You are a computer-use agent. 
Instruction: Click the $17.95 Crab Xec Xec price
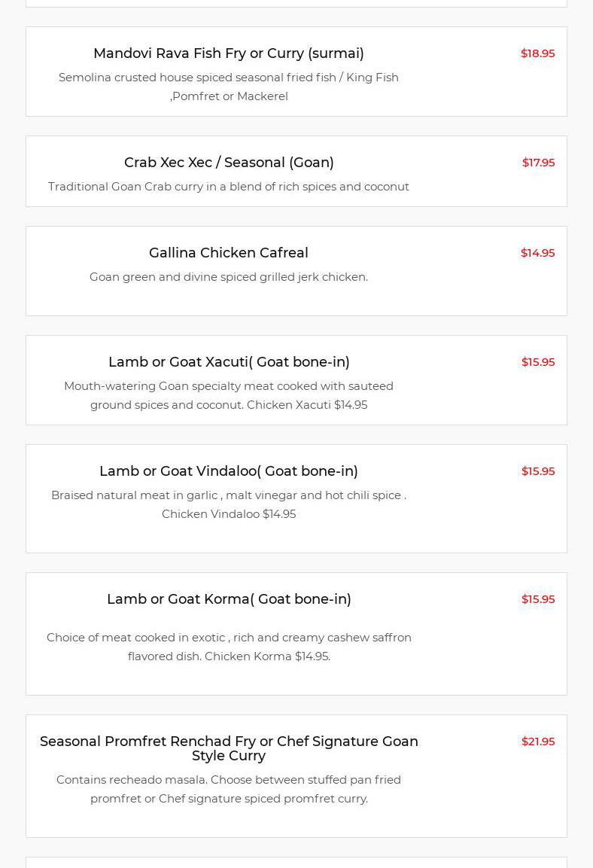click(x=538, y=163)
